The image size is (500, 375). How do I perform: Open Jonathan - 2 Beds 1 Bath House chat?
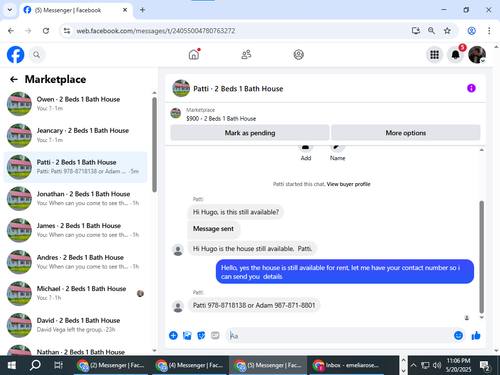click(76, 199)
